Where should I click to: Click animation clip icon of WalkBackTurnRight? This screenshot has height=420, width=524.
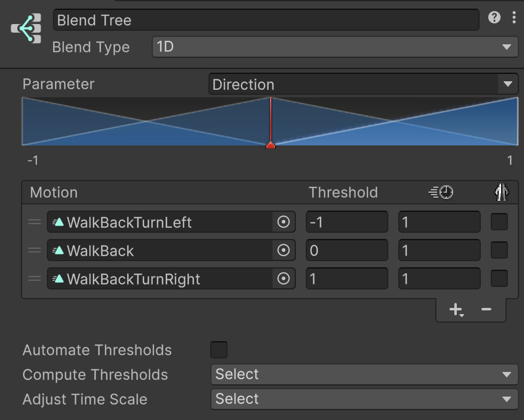[x=58, y=279]
